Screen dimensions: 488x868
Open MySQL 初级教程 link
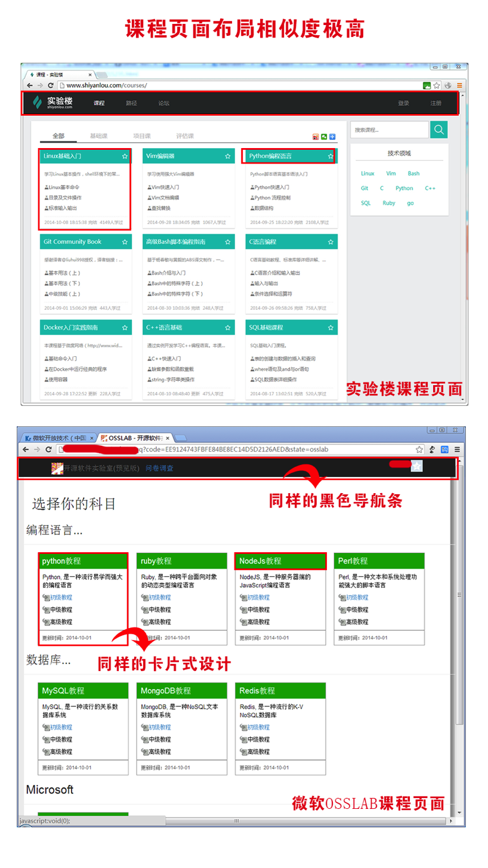(x=60, y=727)
